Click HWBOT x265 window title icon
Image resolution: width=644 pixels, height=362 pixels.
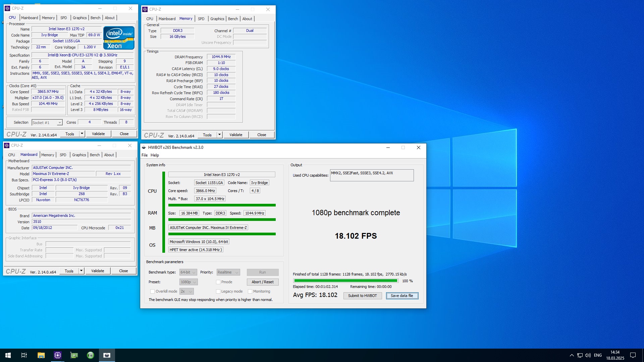pos(144,147)
